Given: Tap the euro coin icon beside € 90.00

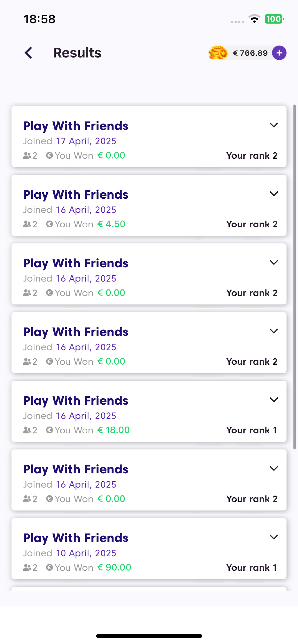Looking at the screenshot, I should pos(49,567).
